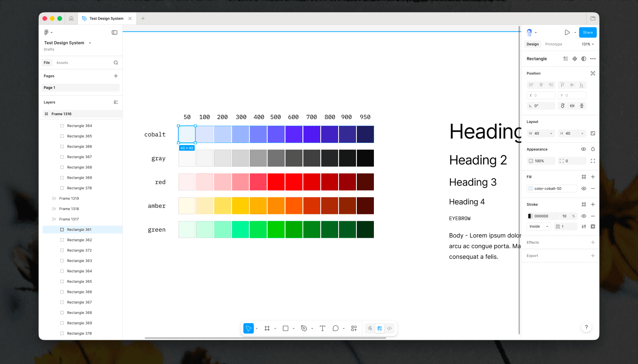Select the Comment tool
This screenshot has height=364, width=638.
pos(336,328)
